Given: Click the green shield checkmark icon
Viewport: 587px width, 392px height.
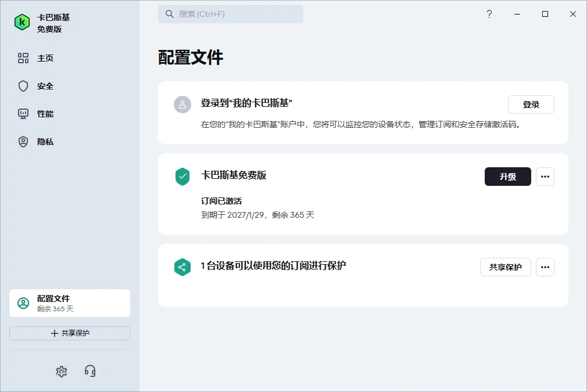Looking at the screenshot, I should (x=182, y=177).
